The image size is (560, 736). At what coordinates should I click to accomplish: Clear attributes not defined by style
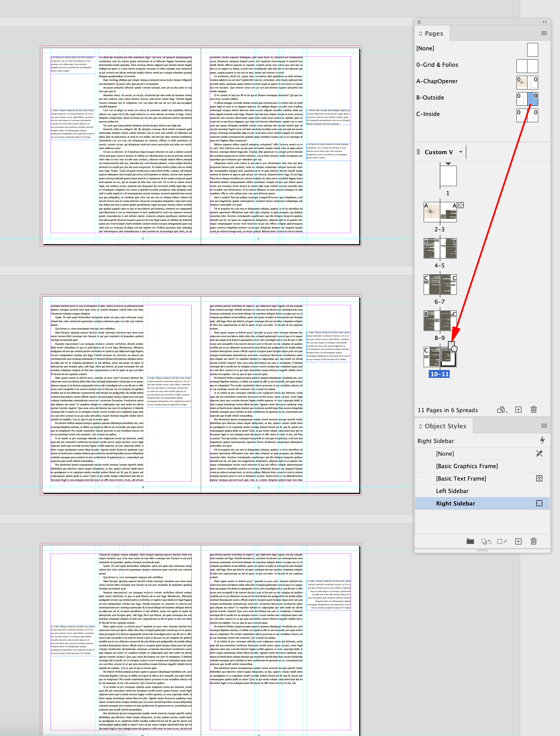point(502,541)
